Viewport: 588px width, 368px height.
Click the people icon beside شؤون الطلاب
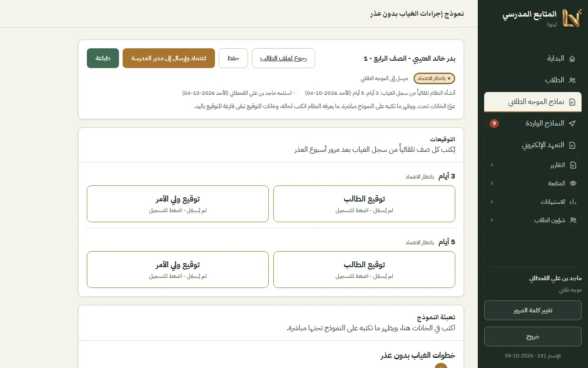(x=573, y=220)
